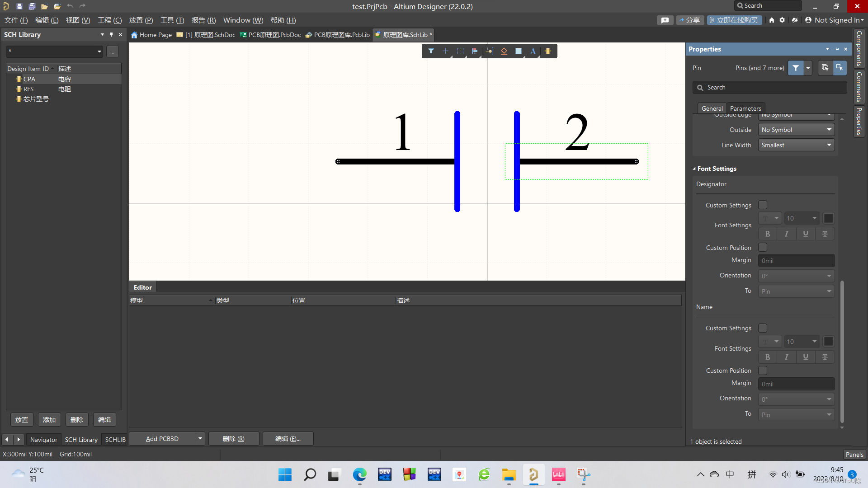868x488 pixels.
Task: Switch to the PCB原理图.PcbDoc tab
Action: (270, 35)
